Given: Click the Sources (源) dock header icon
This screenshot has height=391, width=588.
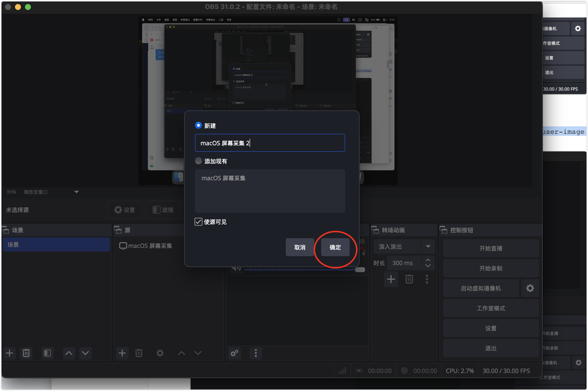Looking at the screenshot, I should pyautogui.click(x=118, y=230).
